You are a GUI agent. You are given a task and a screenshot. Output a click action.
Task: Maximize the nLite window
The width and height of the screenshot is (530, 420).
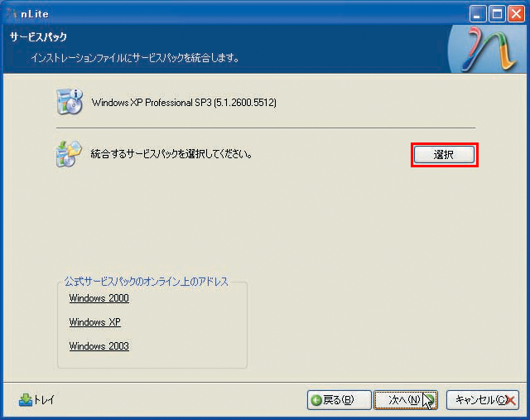pos(497,14)
